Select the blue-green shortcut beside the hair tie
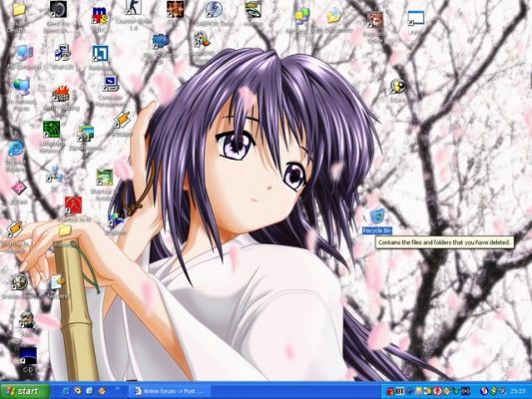Viewport: 532px width, 399px height. point(116,220)
